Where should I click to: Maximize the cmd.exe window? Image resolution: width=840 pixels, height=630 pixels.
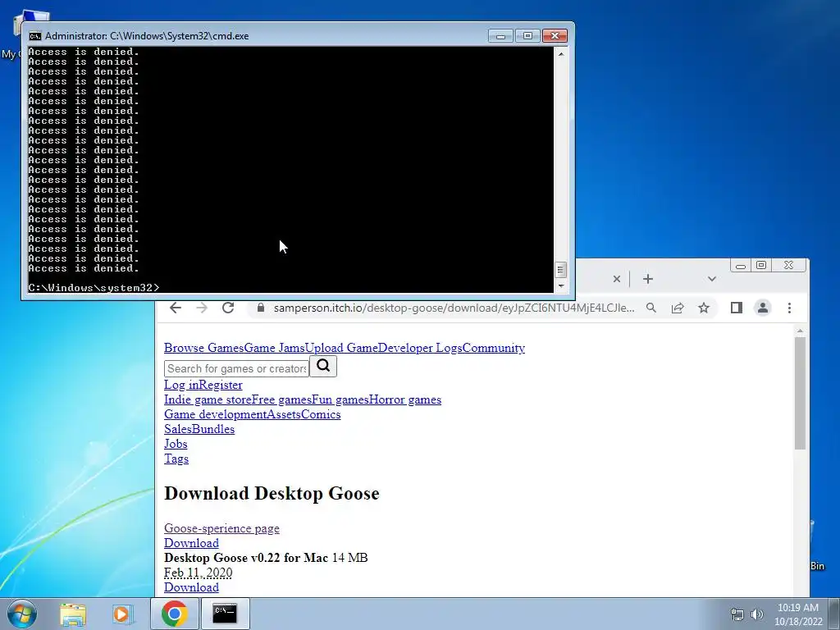click(527, 36)
